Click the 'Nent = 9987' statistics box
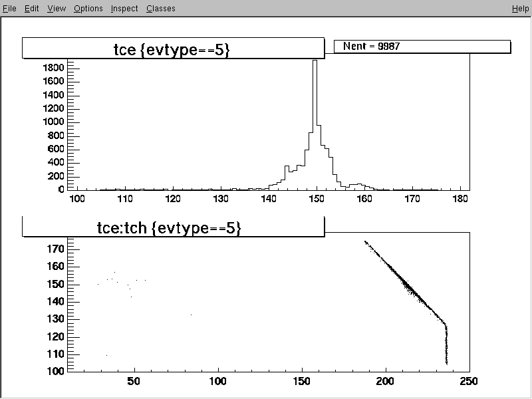 [422, 47]
